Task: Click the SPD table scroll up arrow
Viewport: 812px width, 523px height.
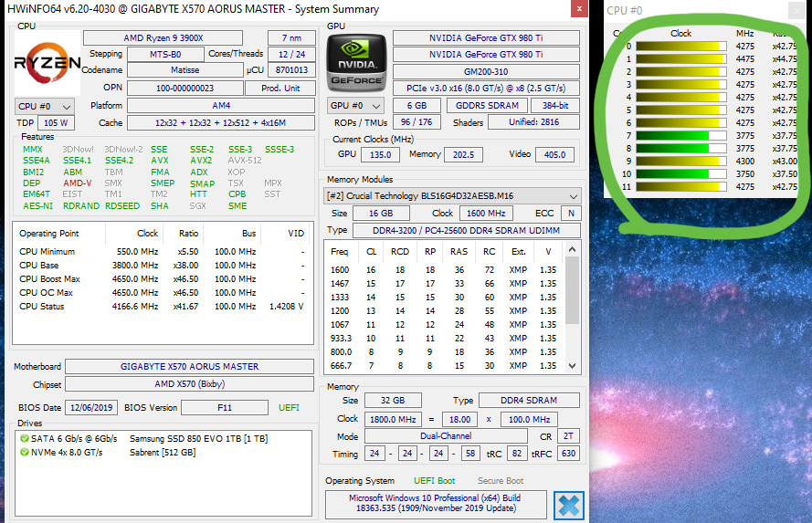Action: pyautogui.click(x=572, y=249)
